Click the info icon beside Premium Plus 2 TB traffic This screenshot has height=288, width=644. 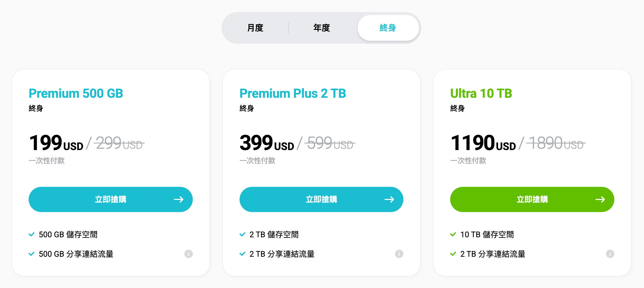point(399,254)
